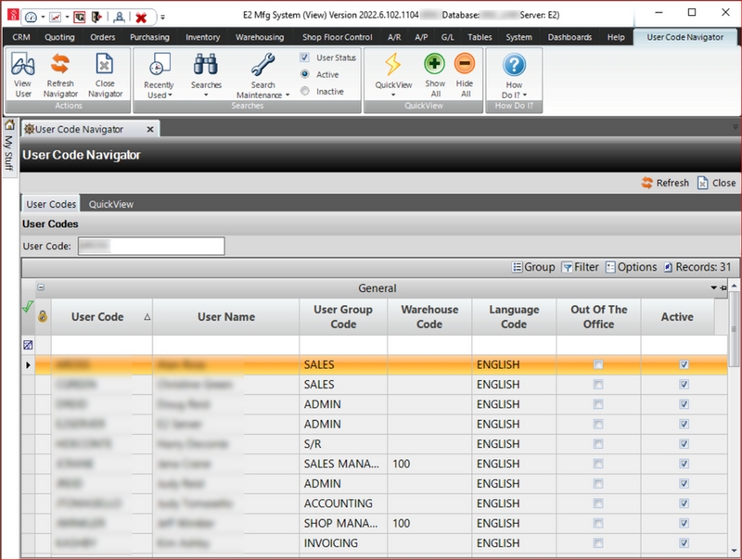Screen dimensions: 742x560
Task: Focus the User Code input field
Action: pos(151,246)
